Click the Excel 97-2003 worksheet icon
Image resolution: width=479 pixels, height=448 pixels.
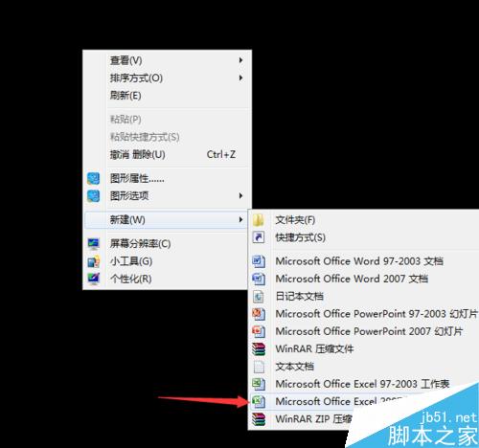coord(259,384)
